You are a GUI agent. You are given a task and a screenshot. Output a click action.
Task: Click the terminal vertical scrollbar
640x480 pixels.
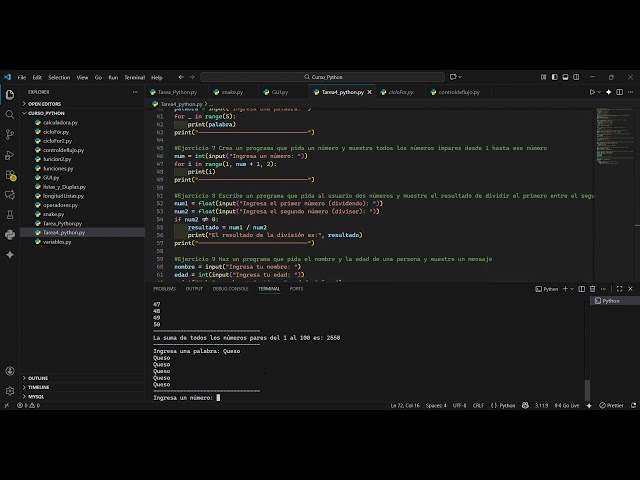coord(587,390)
